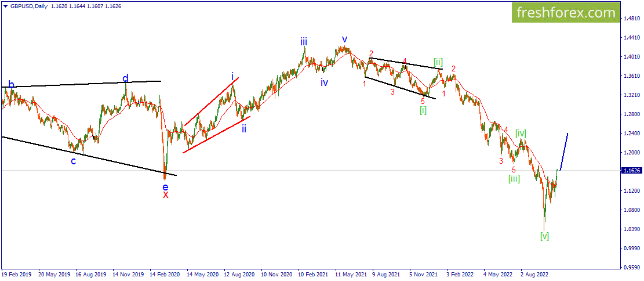Click the 1.2400 price axis label
644x281 pixels.
click(632, 134)
